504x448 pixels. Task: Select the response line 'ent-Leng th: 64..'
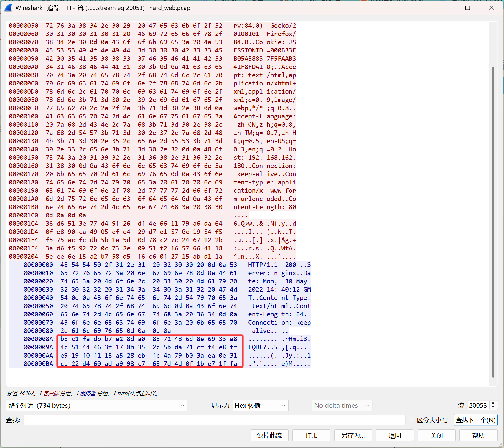pyautogui.click(x=167, y=314)
